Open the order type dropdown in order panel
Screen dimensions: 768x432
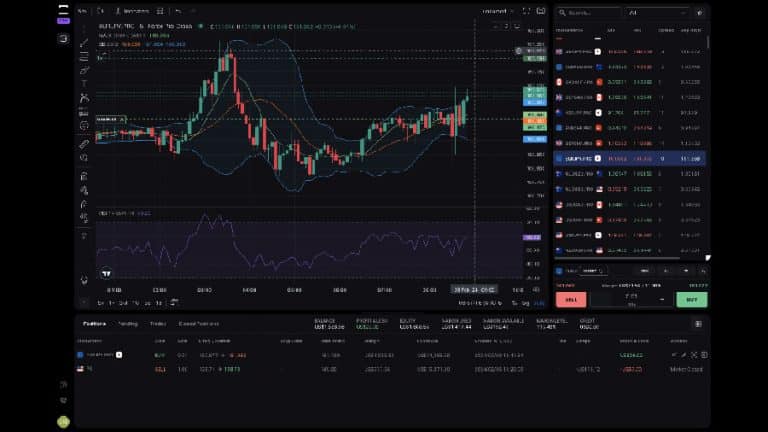[x=594, y=271]
